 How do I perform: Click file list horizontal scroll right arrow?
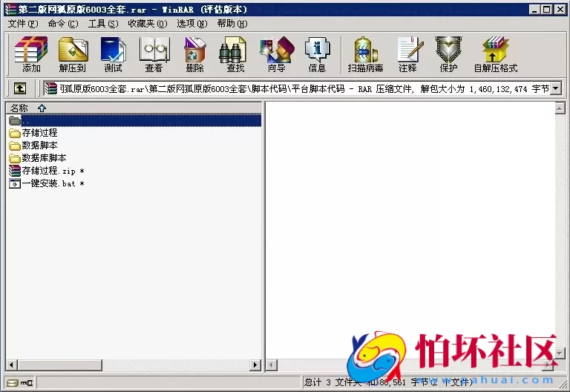click(255, 365)
